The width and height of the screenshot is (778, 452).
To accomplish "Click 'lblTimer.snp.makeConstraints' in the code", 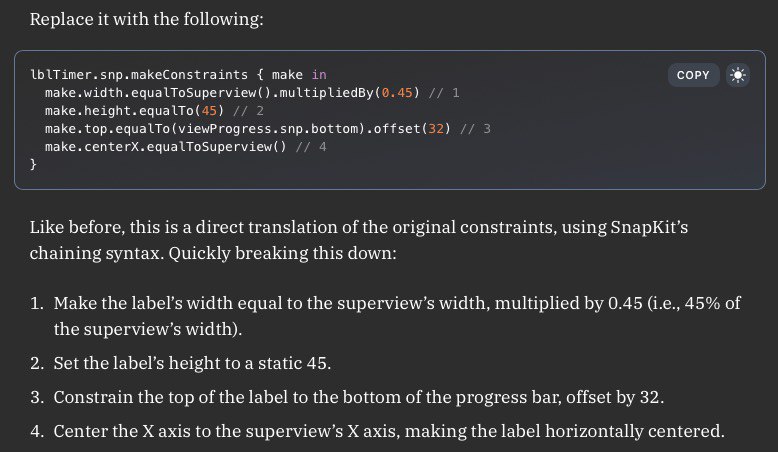I will pyautogui.click(x=139, y=74).
